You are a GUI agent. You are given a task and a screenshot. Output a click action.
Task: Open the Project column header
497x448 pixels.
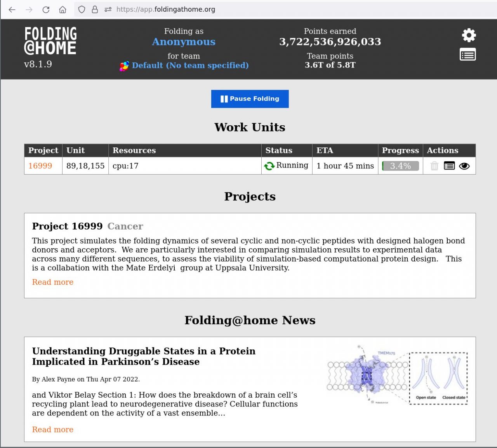(x=43, y=150)
